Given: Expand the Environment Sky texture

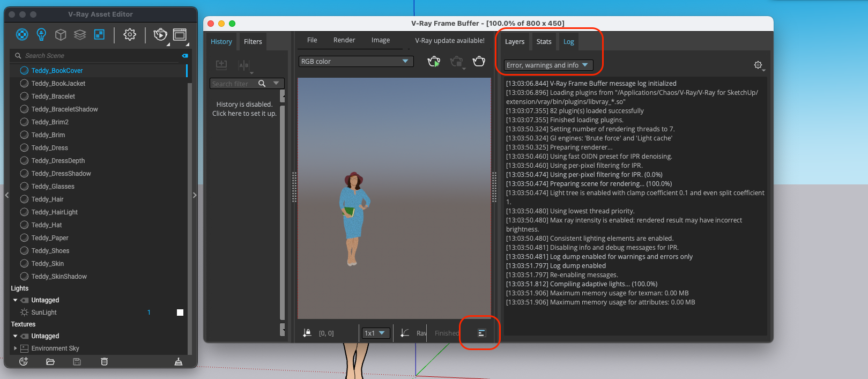Looking at the screenshot, I should click(x=15, y=348).
